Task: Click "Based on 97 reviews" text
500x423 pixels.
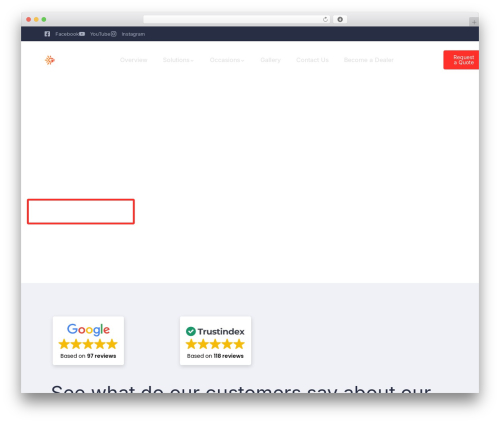Action: 88,356
